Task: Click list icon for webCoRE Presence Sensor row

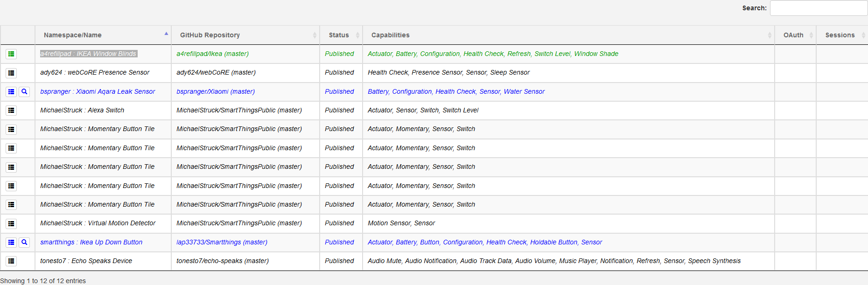Action: (11, 73)
